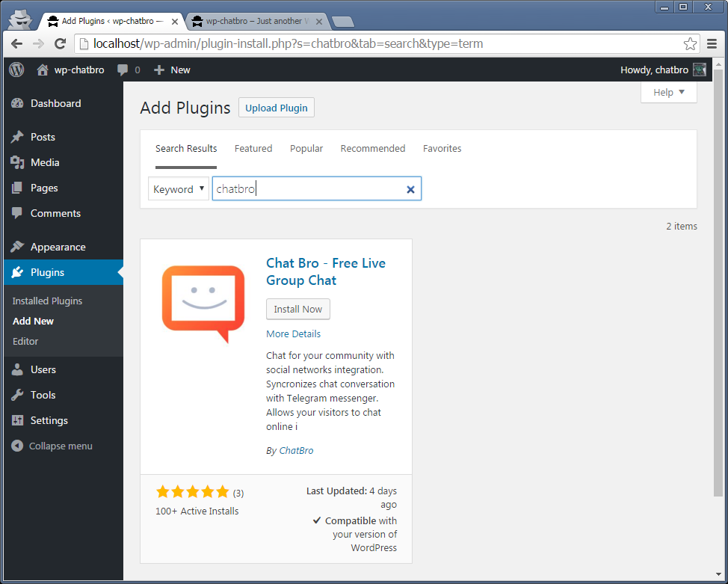Click the page vertical scrollbar
Screen dimensions: 728x584
click(x=718, y=282)
